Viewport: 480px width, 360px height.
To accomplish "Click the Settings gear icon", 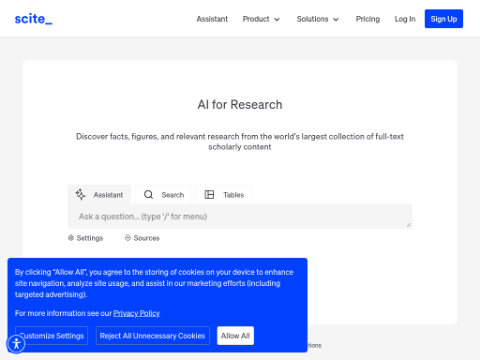I will click(71, 238).
